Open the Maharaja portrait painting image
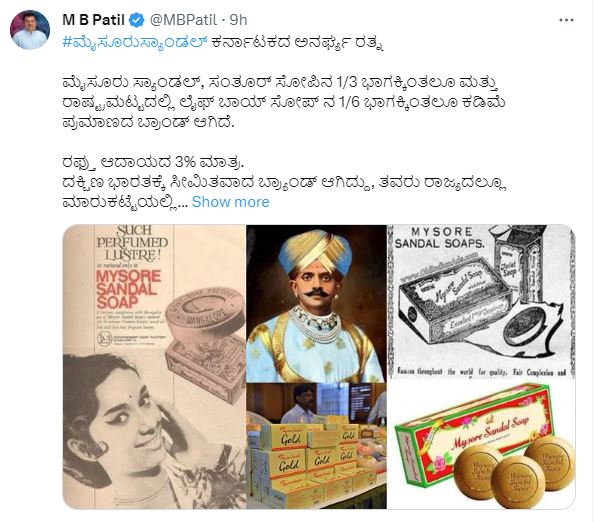 coord(316,304)
